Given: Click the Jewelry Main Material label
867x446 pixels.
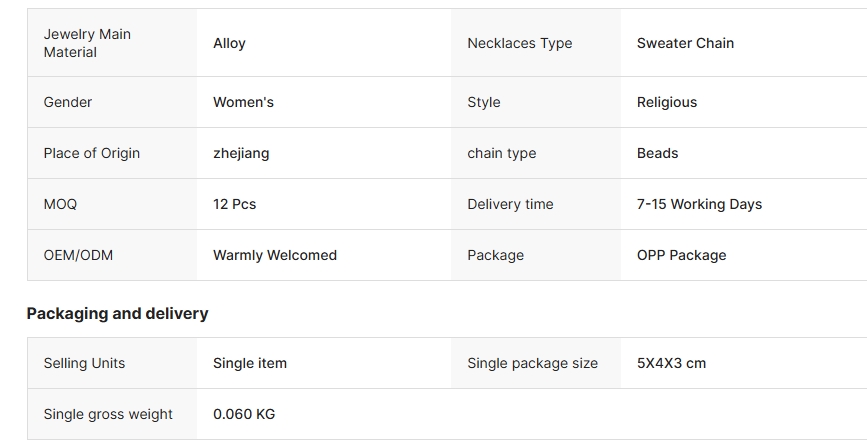Looking at the screenshot, I should coord(87,43).
